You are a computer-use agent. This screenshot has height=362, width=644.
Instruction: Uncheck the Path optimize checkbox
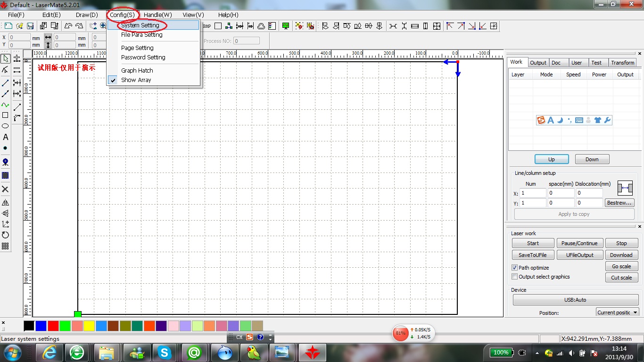click(515, 268)
